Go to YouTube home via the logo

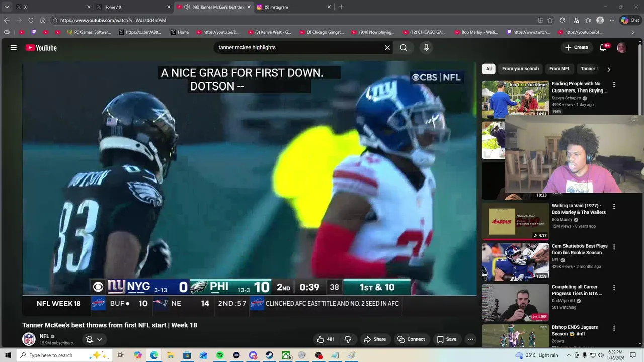(41, 48)
